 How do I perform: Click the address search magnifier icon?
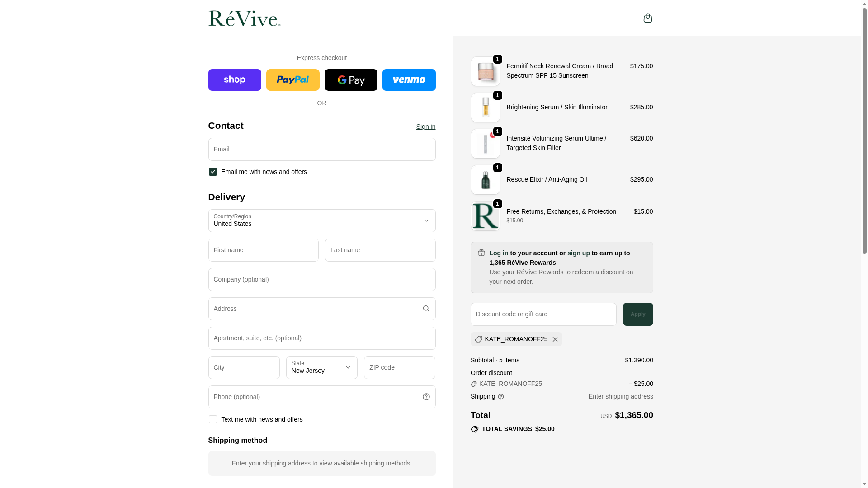pyautogui.click(x=426, y=309)
